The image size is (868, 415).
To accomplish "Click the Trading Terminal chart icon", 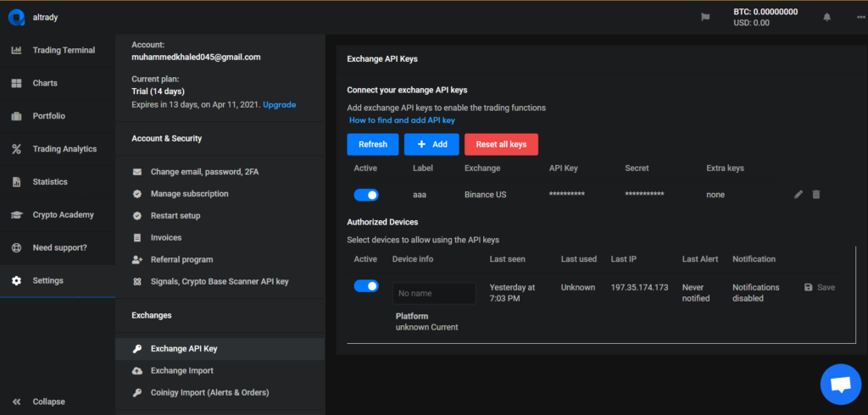I will tap(16, 50).
